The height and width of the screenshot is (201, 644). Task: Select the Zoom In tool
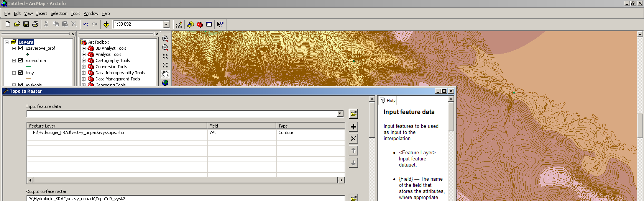tap(165, 39)
